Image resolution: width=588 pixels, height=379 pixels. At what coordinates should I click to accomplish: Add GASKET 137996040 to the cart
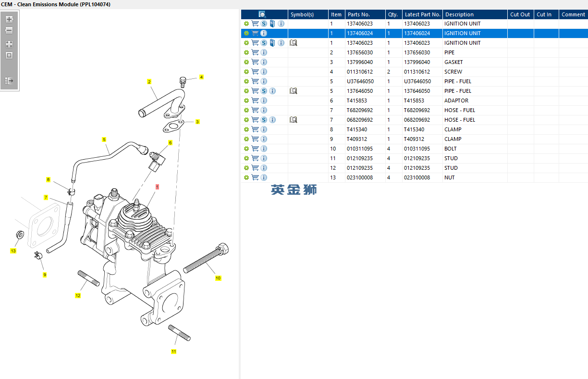pyautogui.click(x=255, y=62)
